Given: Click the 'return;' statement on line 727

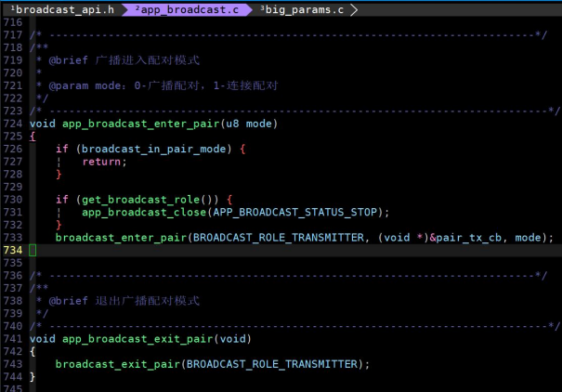Looking at the screenshot, I should (104, 162).
